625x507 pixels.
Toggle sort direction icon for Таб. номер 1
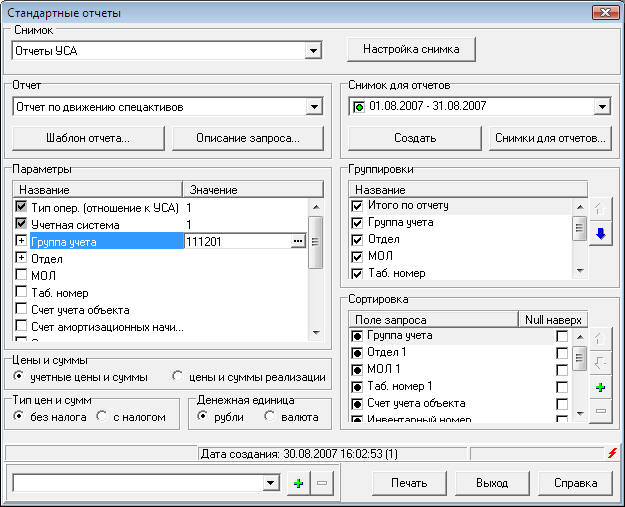point(357,387)
